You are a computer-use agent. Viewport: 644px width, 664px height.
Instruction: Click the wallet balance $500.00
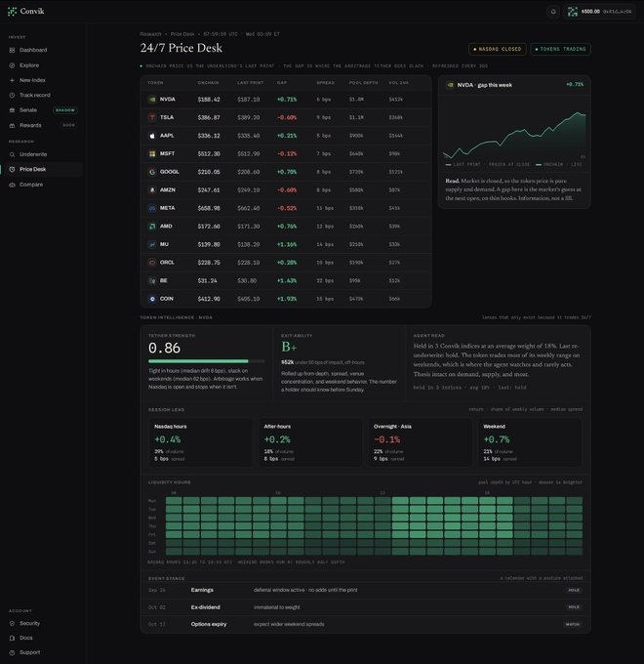(590, 12)
